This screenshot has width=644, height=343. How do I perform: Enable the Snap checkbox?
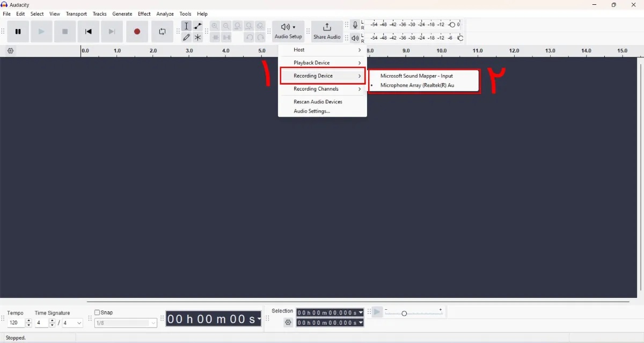click(97, 312)
